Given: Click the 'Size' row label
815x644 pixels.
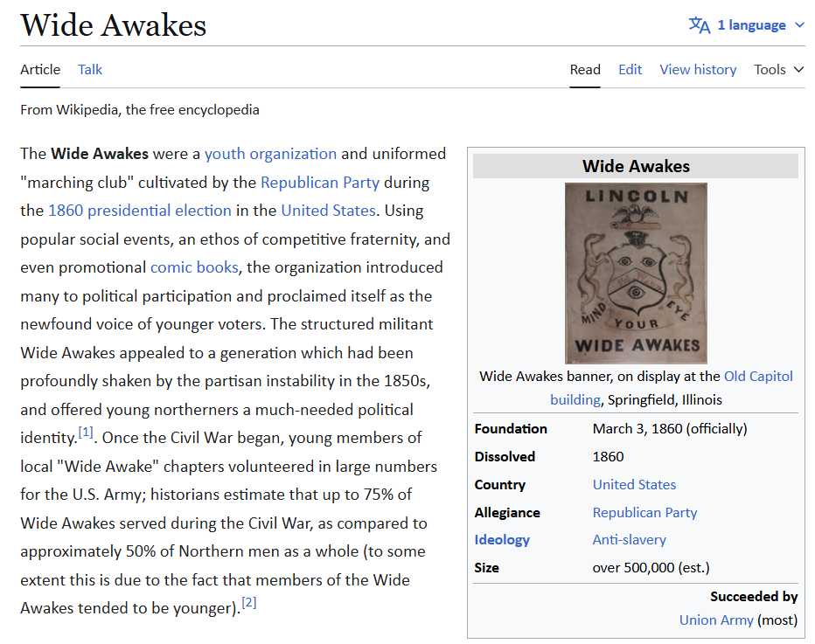Looking at the screenshot, I should [486, 568].
